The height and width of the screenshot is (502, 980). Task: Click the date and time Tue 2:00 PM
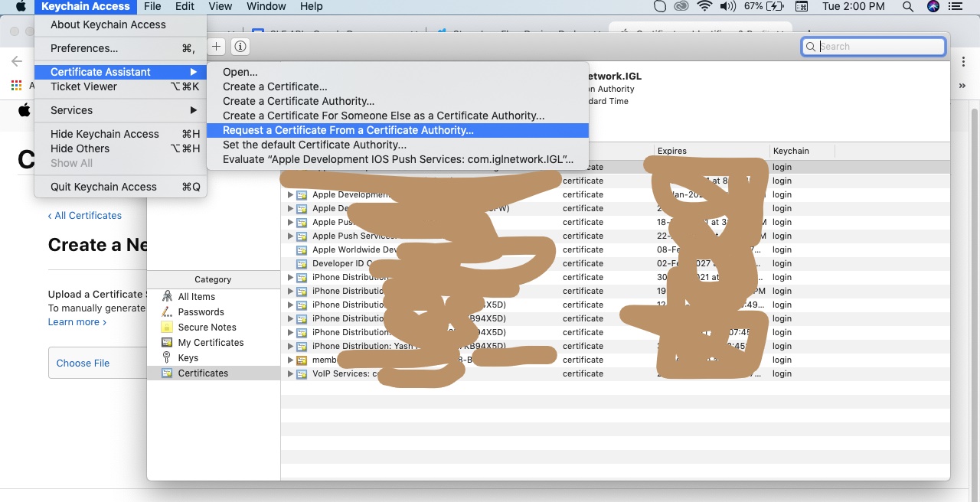click(x=853, y=6)
